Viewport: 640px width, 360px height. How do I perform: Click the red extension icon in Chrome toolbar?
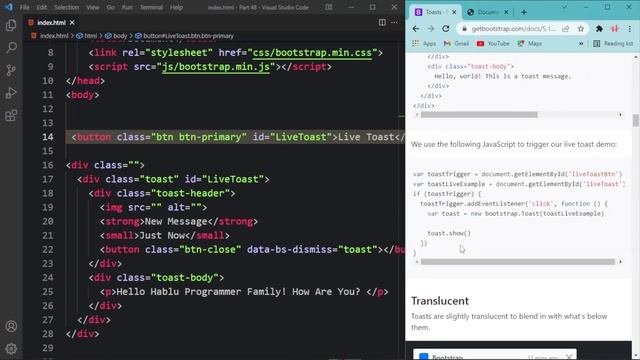tap(615, 29)
